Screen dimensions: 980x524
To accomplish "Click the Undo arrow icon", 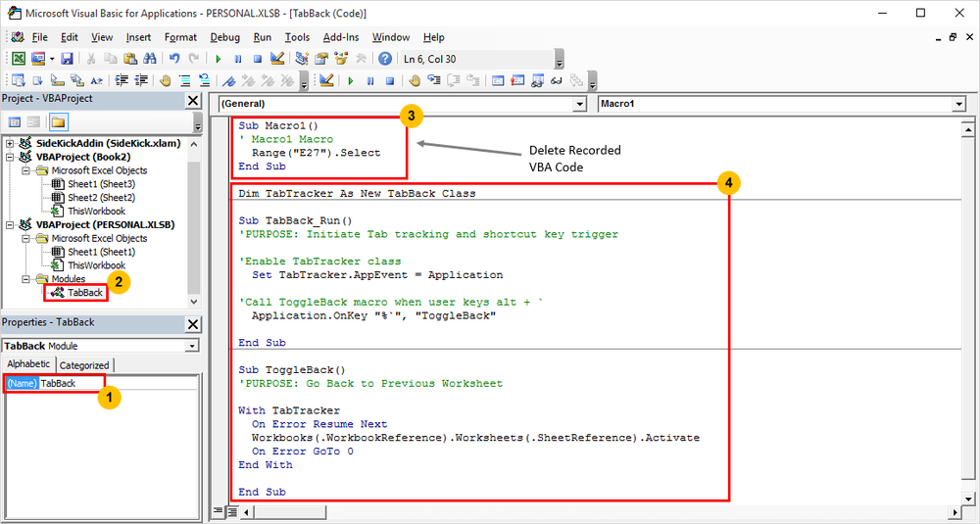I will [x=174, y=59].
